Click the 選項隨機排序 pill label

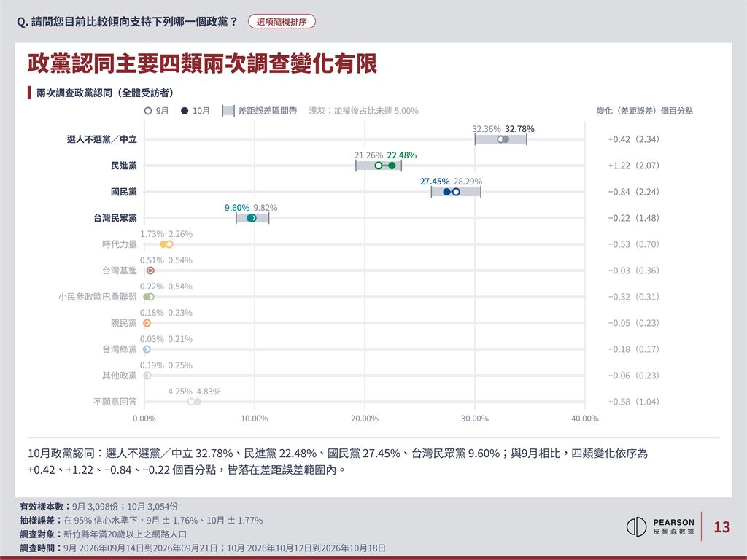coord(282,21)
